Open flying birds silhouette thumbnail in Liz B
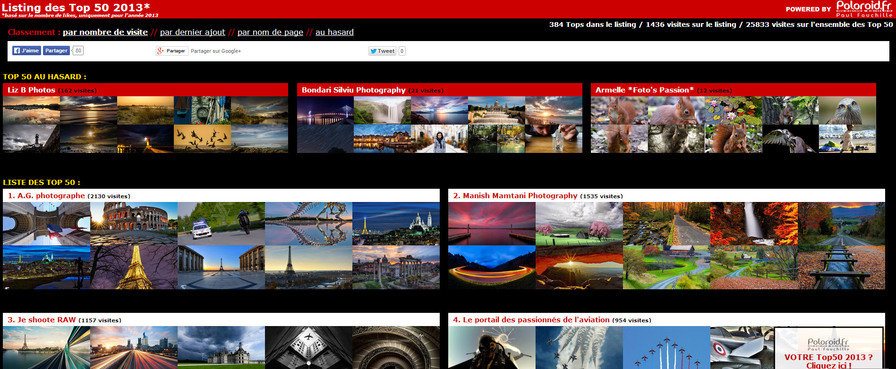896x369 pixels. tap(202, 138)
